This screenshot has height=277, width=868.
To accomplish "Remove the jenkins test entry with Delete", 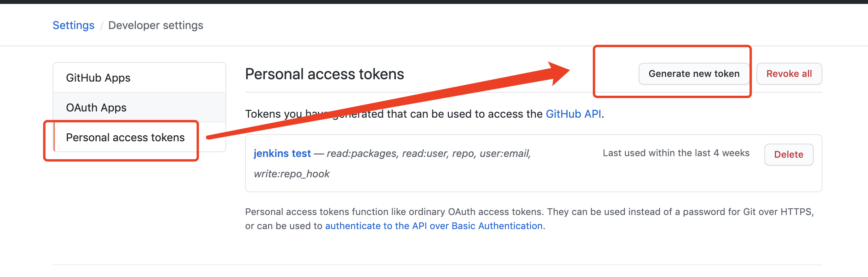I will (x=789, y=154).
